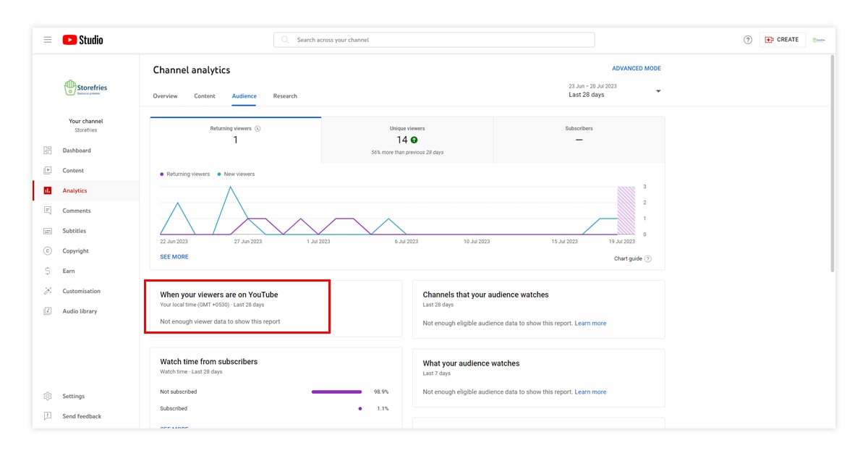The height and width of the screenshot is (456, 868).
Task: Open the help question mark icon
Action: click(x=748, y=40)
